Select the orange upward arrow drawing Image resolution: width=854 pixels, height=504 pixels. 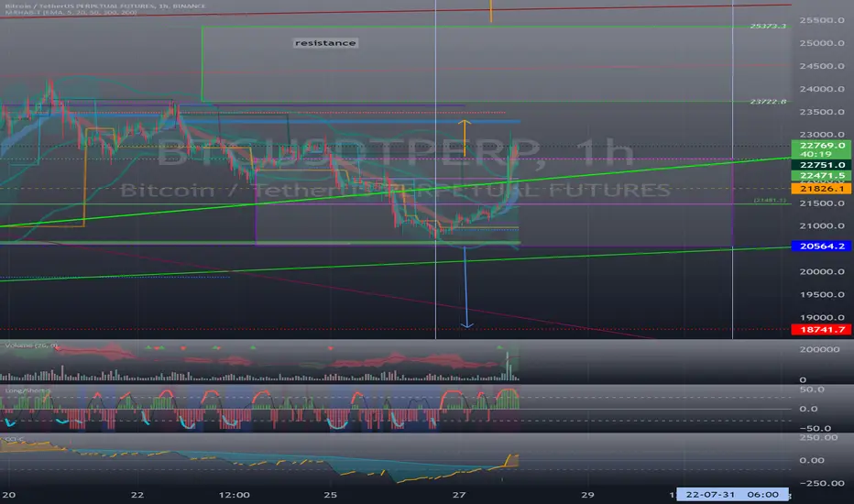(x=464, y=138)
